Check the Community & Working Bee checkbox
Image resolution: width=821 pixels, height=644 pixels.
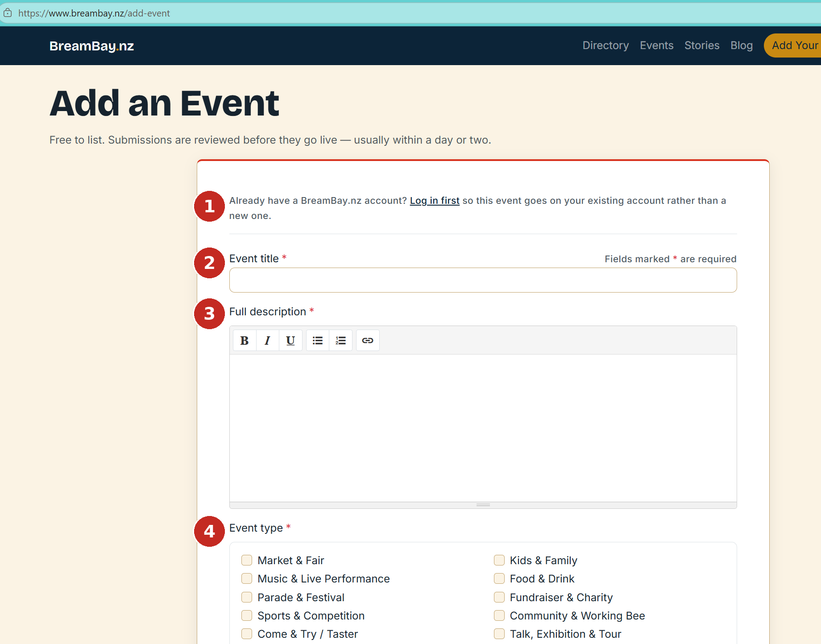(x=499, y=615)
